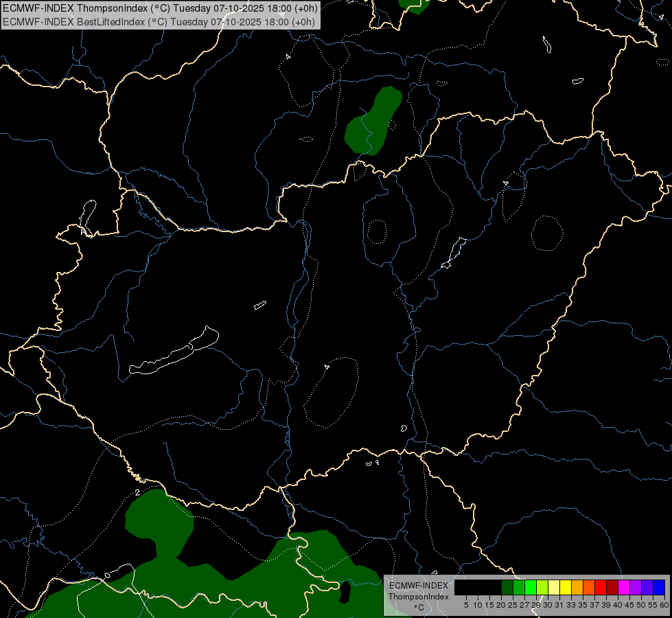Click the ThompsonIndex label inside the legend
The image size is (672, 618).
[x=419, y=597]
